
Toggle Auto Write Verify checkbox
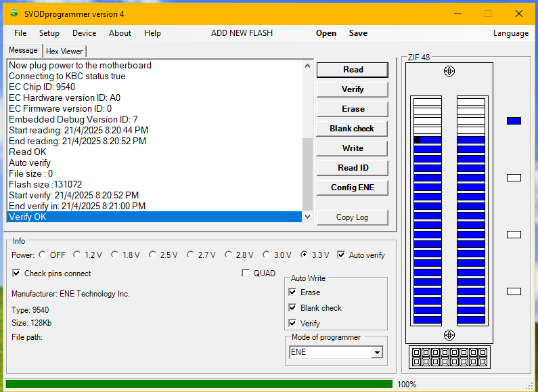[292, 323]
